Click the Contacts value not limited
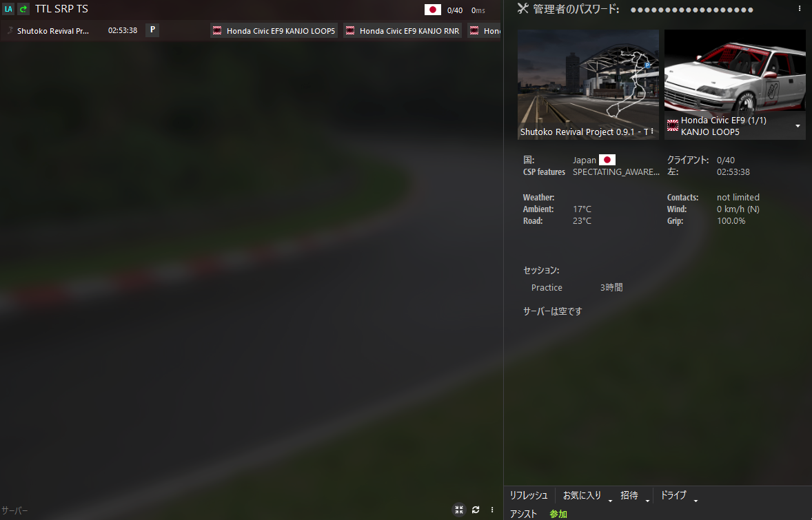The width and height of the screenshot is (812, 520). tap(738, 197)
